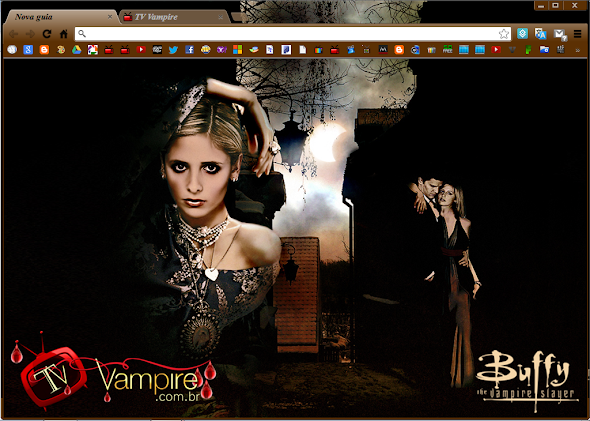The image size is (590, 421).
Task: Close the Nova guia tab
Action: (110, 17)
